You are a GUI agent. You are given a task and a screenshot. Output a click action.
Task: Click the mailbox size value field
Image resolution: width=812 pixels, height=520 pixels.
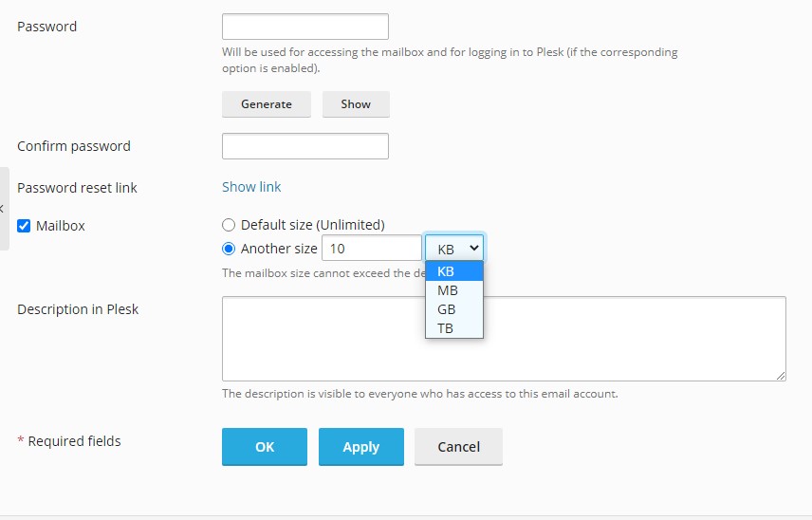tap(372, 248)
